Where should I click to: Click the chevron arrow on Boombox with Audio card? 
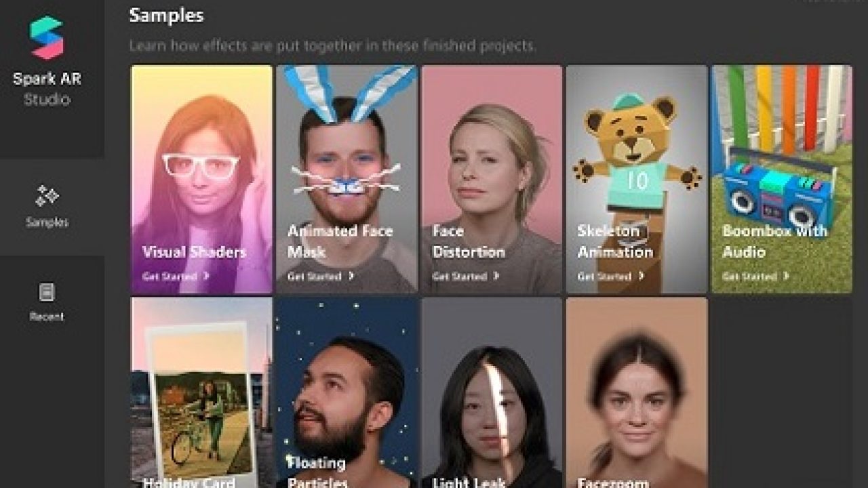786,277
